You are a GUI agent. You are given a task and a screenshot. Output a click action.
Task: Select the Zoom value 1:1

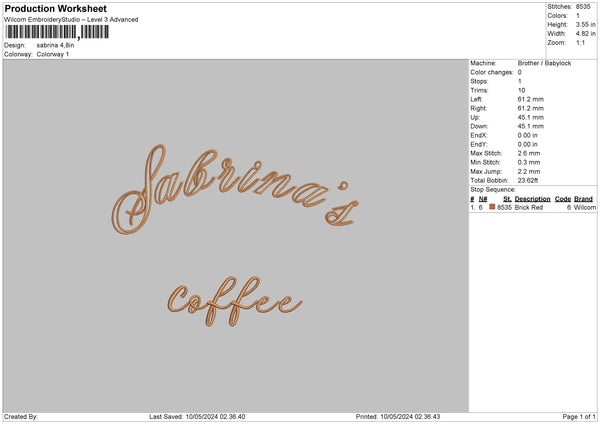[580, 43]
